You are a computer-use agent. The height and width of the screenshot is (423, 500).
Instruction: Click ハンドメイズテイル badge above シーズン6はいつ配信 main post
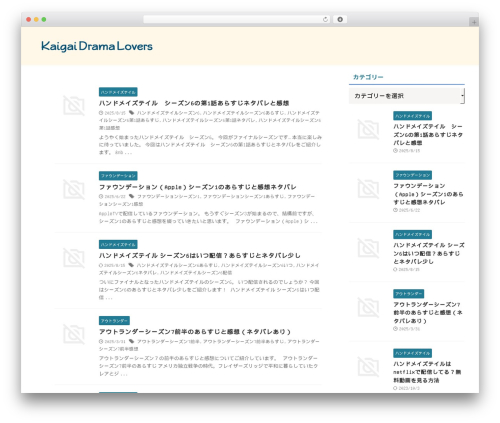[x=118, y=244]
